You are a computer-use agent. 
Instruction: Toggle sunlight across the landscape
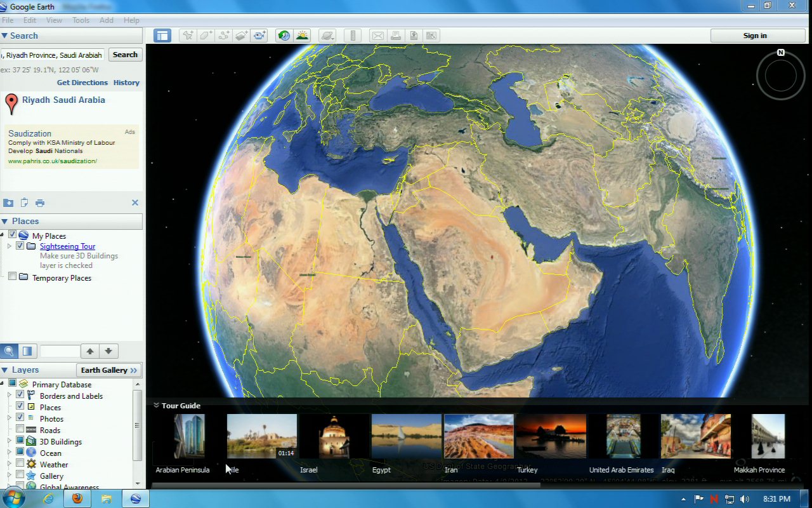[x=302, y=36]
